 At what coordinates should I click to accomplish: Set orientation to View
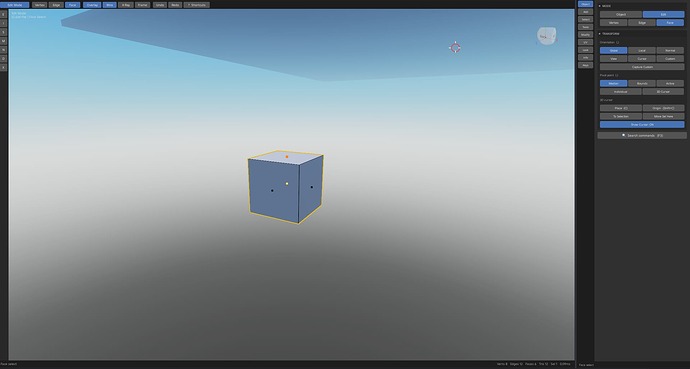613,58
